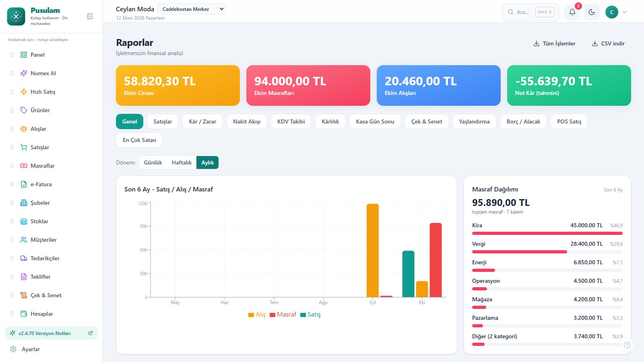Toggle Satış series in chart legend
The width and height of the screenshot is (644, 362).
311,315
